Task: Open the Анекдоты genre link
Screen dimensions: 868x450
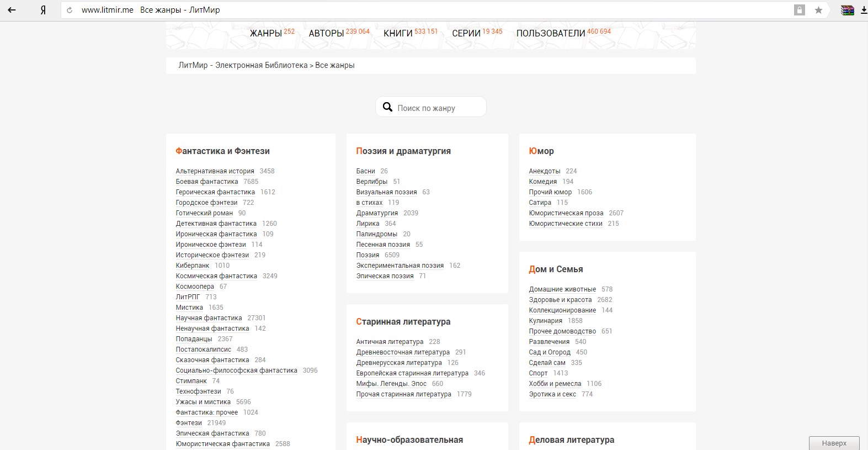Action: [x=545, y=171]
